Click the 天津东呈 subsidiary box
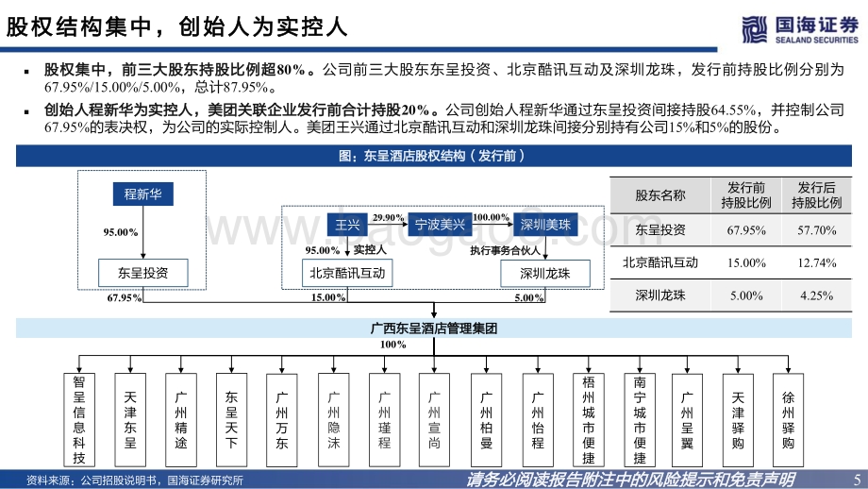868x489 pixels. pos(130,420)
